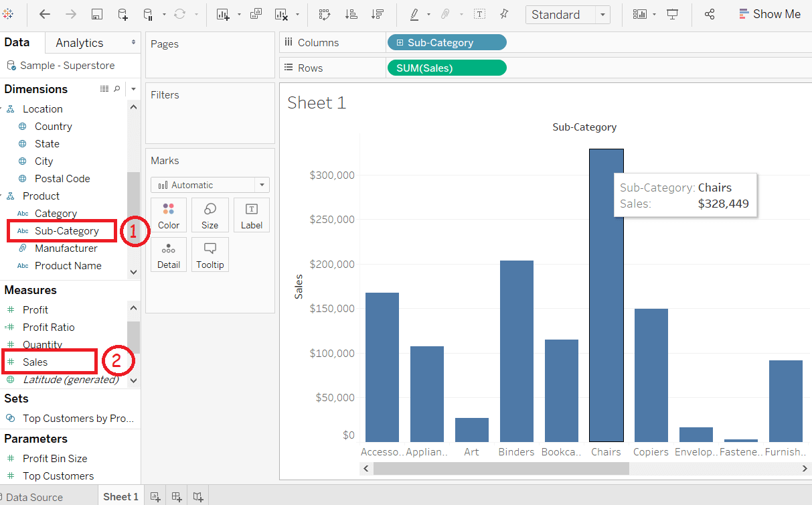This screenshot has height=505, width=812.
Task: Open the Color marks card
Action: pos(169,215)
